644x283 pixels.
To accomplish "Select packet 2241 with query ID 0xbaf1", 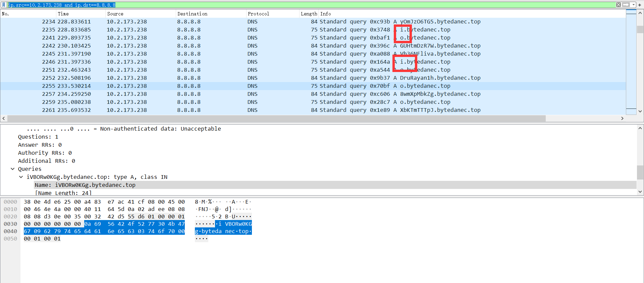I will (313, 38).
